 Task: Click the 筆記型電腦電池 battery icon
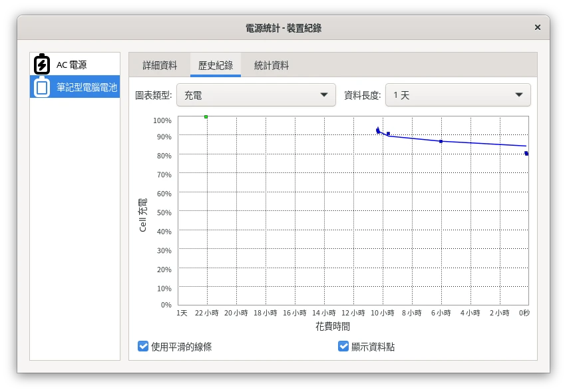41,87
